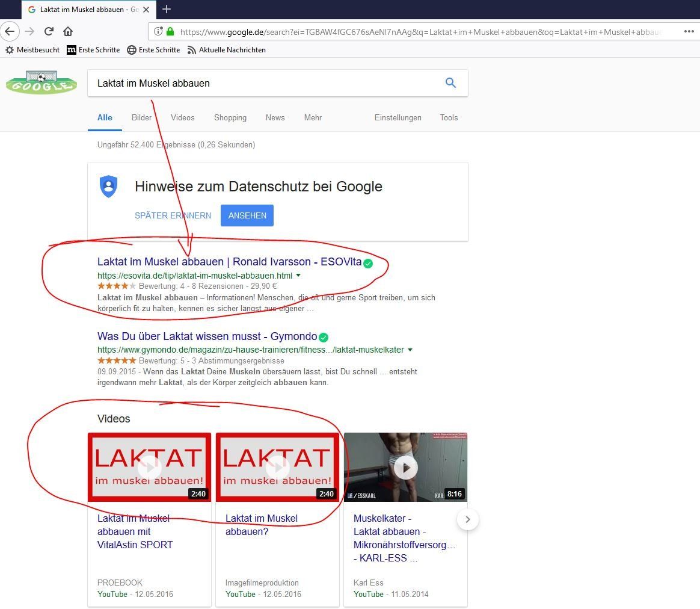This screenshot has height=609, width=700.
Task: Play the Imagefilmeproduktion Laktat video thumbnail
Action: coord(277,467)
